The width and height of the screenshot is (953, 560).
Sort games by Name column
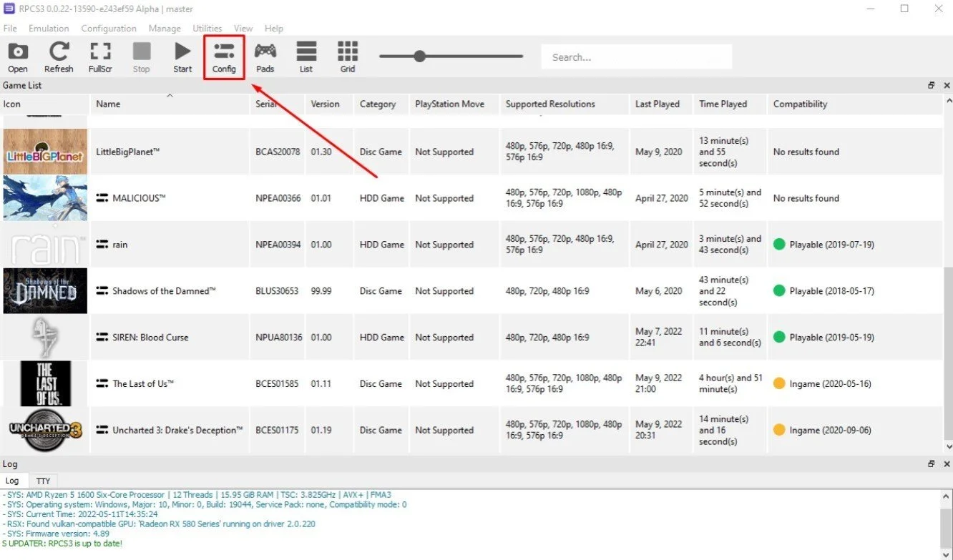click(x=170, y=104)
